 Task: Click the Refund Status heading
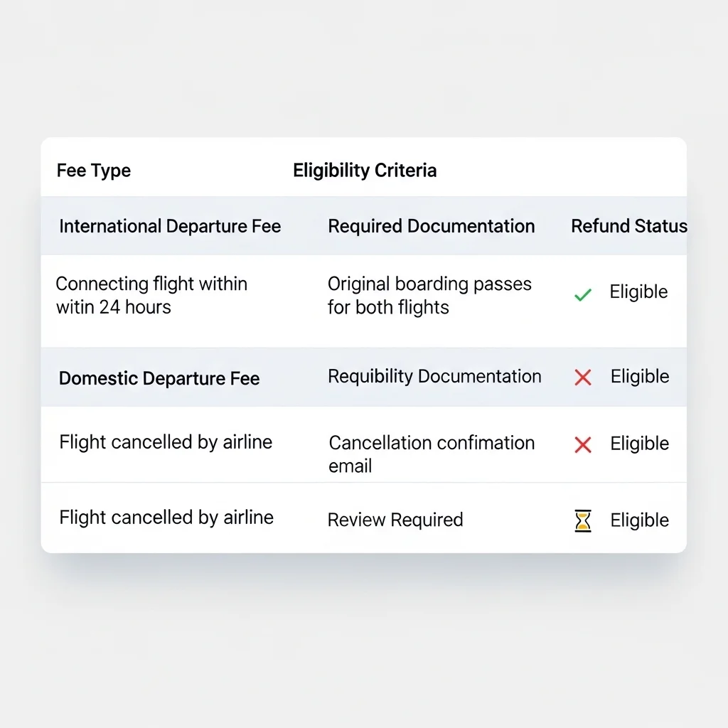pos(628,227)
